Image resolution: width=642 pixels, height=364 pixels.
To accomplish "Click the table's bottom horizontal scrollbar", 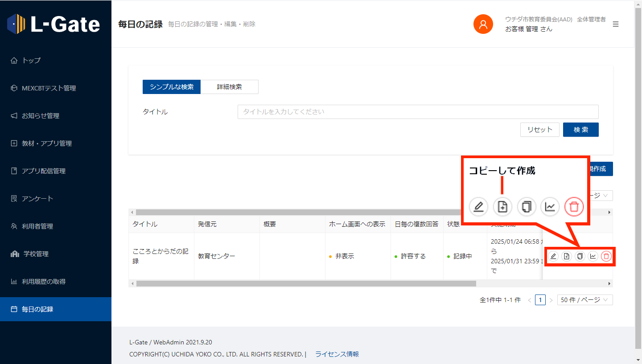I will pyautogui.click(x=306, y=283).
